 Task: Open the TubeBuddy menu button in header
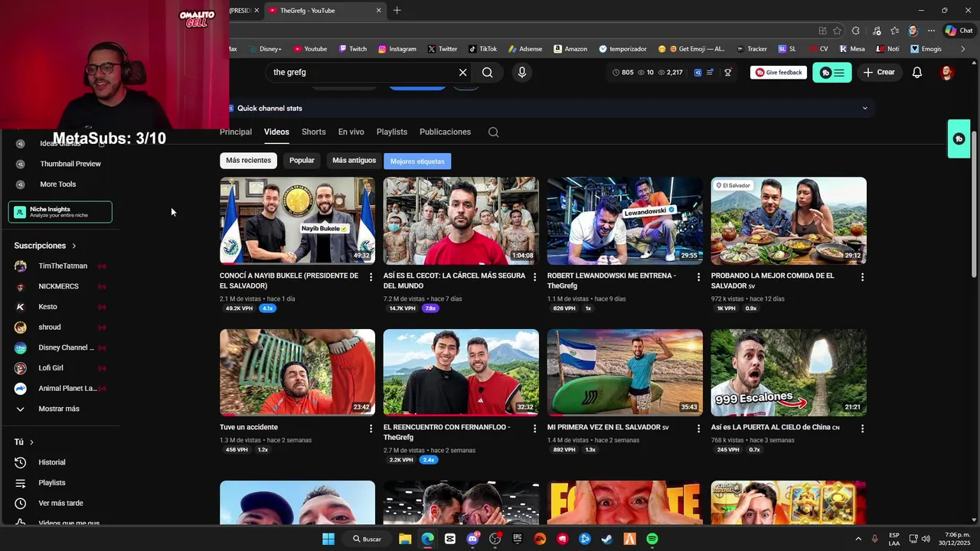pyautogui.click(x=832, y=73)
